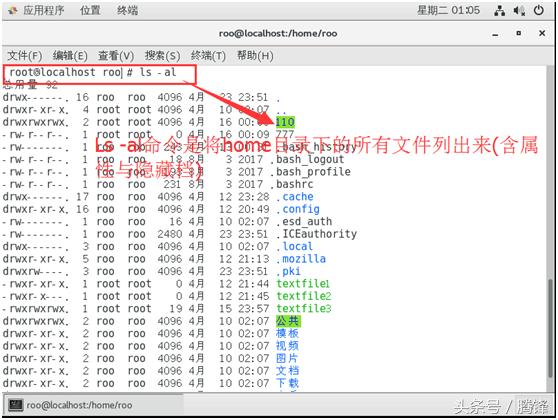Click the 视频 directory name

[288, 346]
